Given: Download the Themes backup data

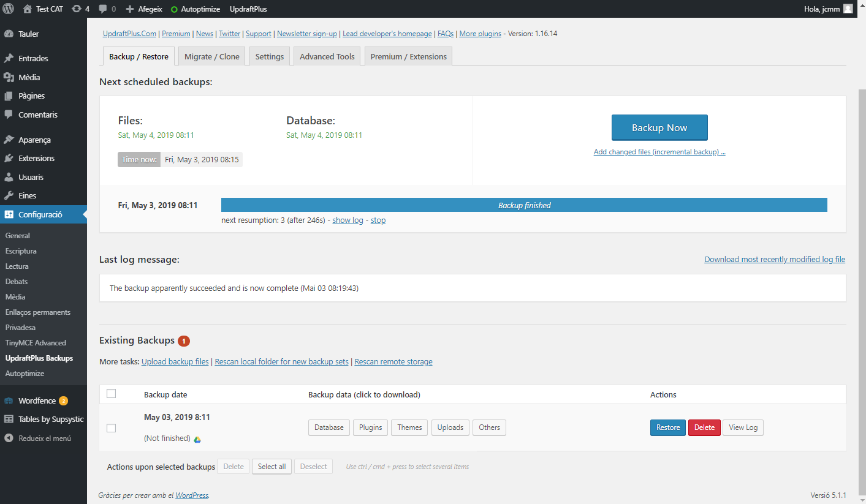Looking at the screenshot, I should point(409,427).
